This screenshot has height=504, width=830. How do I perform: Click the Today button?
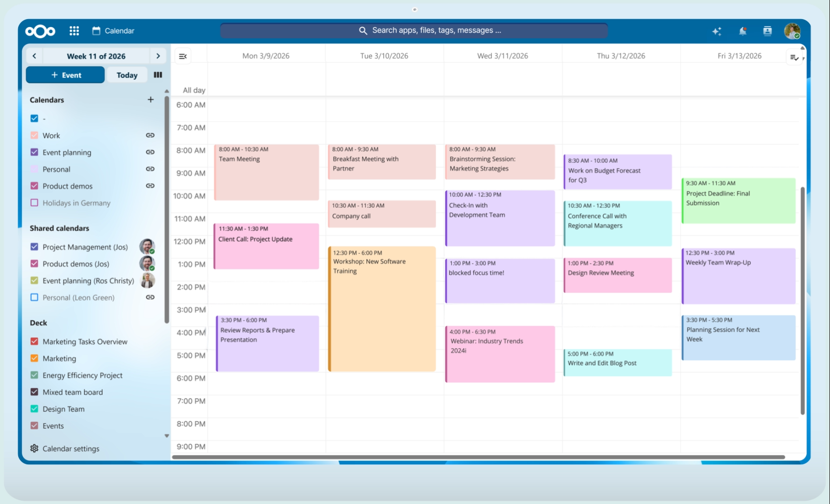coord(127,75)
